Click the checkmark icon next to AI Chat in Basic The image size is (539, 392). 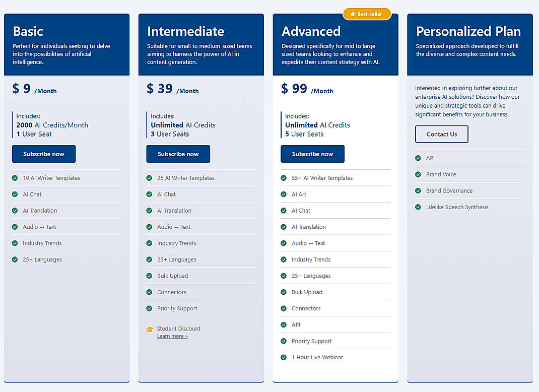click(x=15, y=194)
